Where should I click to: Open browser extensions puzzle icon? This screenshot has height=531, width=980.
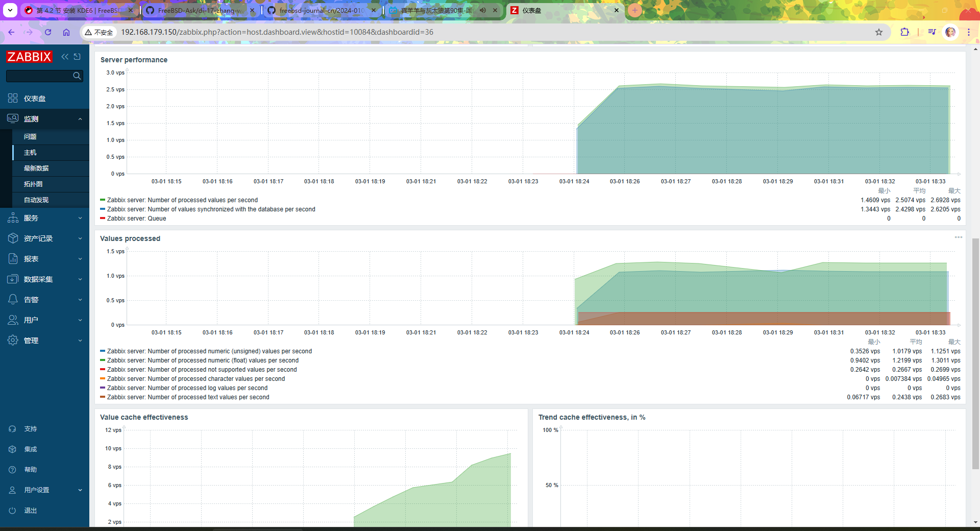[904, 32]
